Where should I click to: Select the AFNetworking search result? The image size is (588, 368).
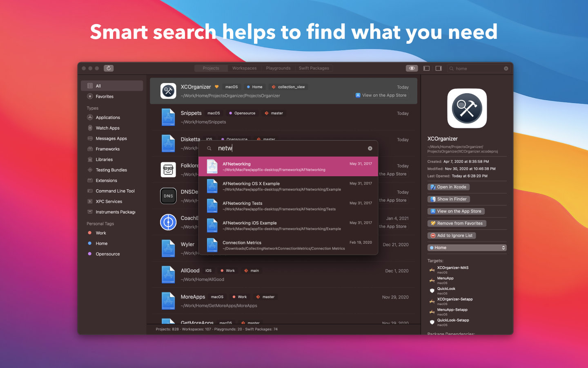pyautogui.click(x=288, y=166)
